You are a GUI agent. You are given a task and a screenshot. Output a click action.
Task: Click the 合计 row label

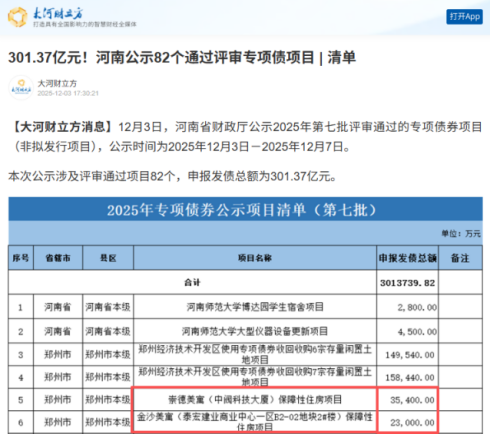pos(192,283)
